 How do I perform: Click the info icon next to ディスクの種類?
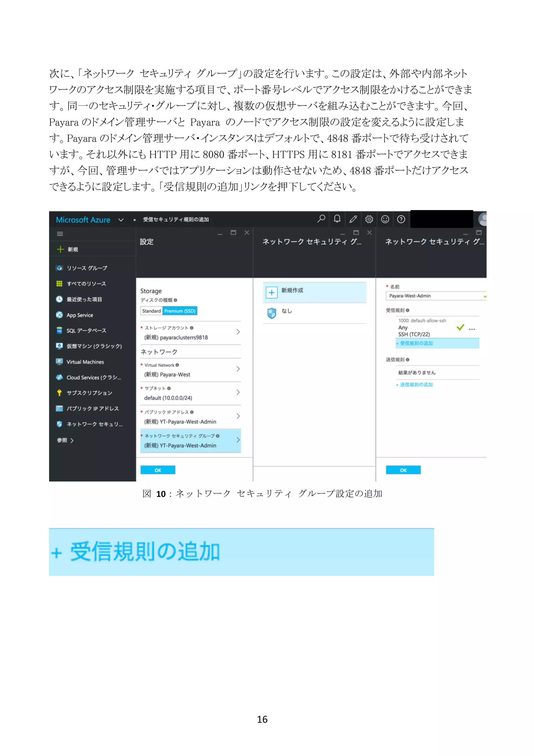click(x=175, y=300)
